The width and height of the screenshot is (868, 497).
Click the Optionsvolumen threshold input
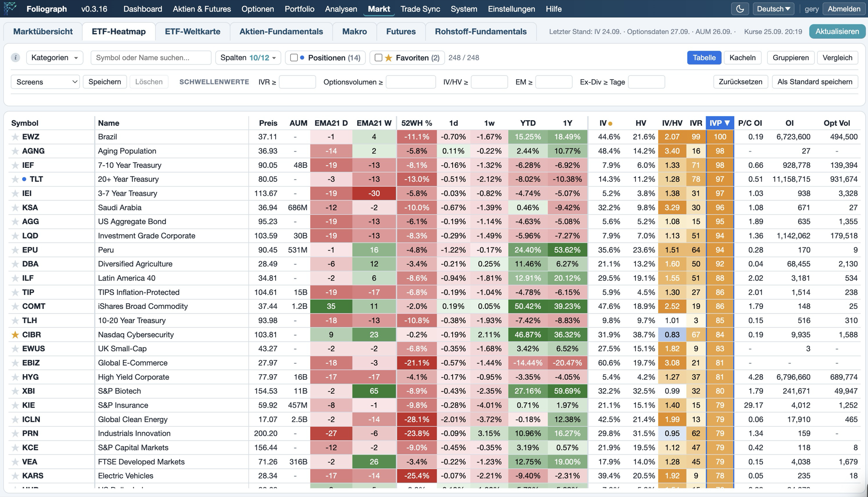pyautogui.click(x=411, y=82)
